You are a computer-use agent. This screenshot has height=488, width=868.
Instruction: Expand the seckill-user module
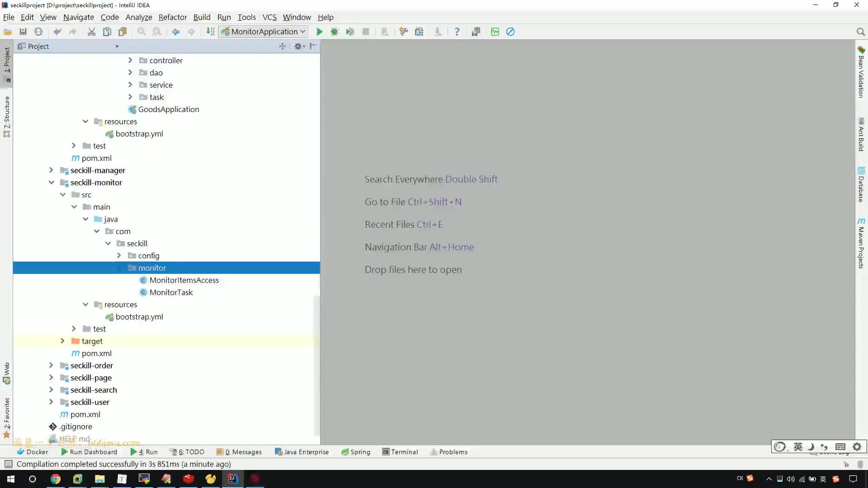point(51,402)
